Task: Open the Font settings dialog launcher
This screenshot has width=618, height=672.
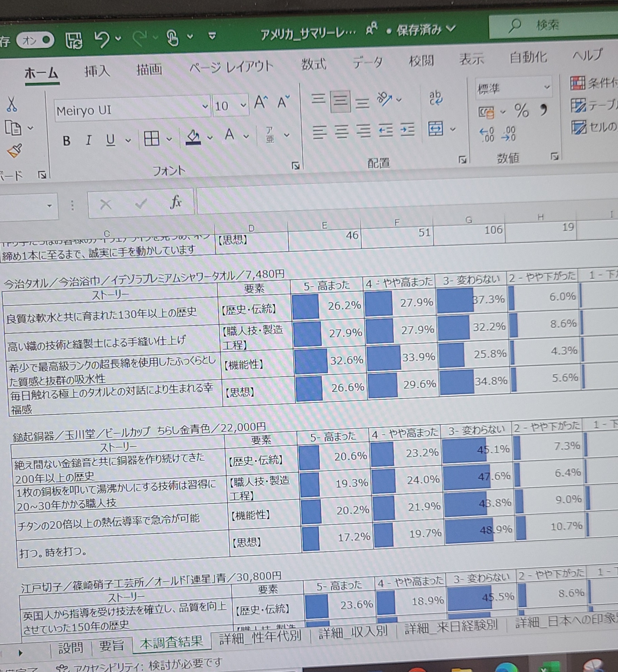Action: coord(296,166)
